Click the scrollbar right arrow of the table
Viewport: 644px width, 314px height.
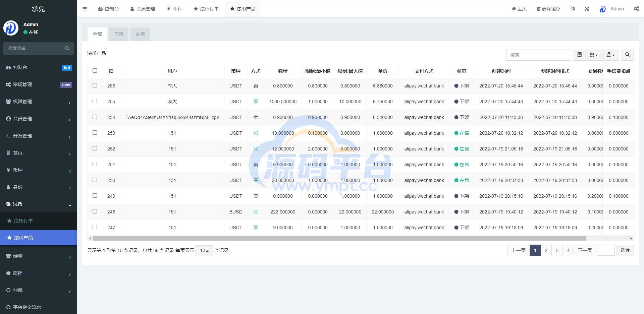631,239
